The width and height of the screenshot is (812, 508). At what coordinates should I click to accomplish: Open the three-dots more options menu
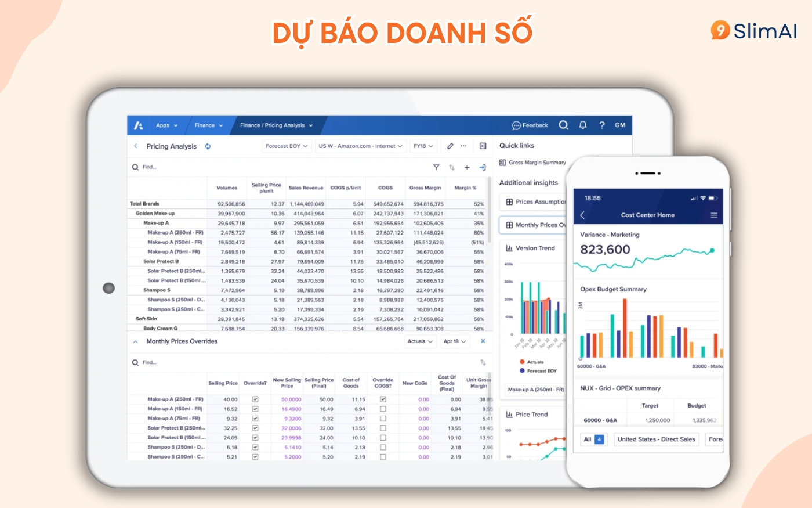click(x=463, y=146)
